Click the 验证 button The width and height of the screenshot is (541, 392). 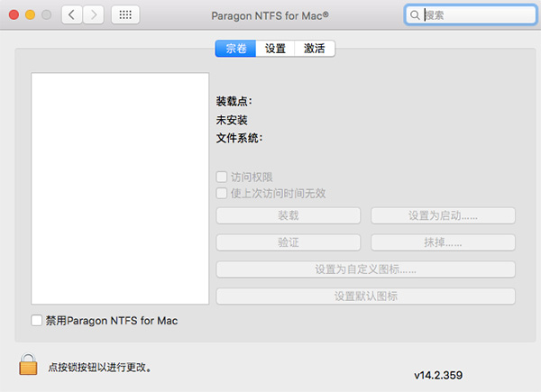coord(289,242)
